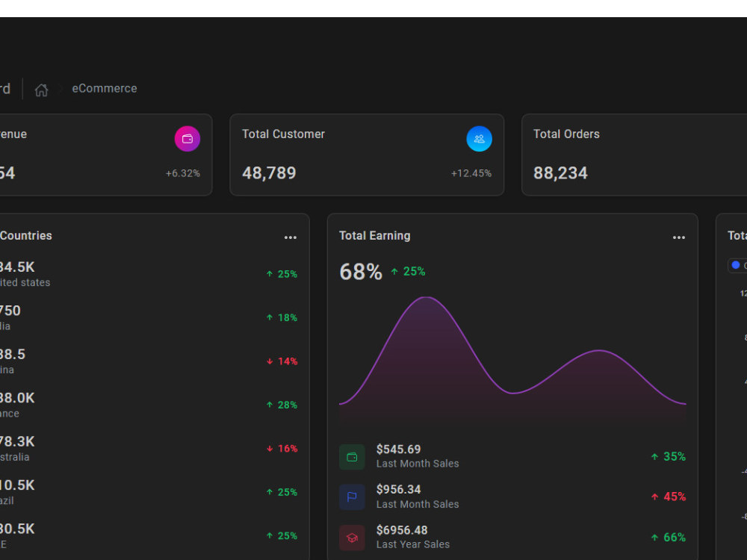Click the home icon in breadcrumb
Image resolution: width=747 pixels, height=560 pixels.
(x=41, y=90)
